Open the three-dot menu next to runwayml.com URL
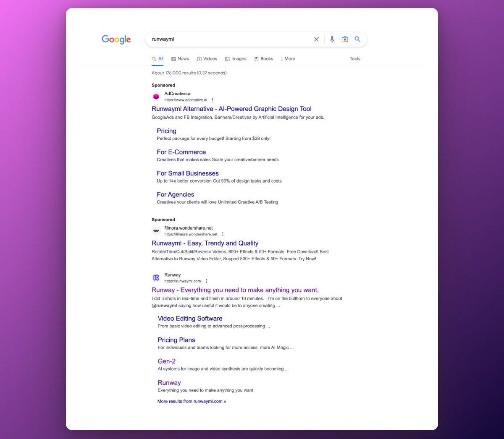 click(x=206, y=281)
